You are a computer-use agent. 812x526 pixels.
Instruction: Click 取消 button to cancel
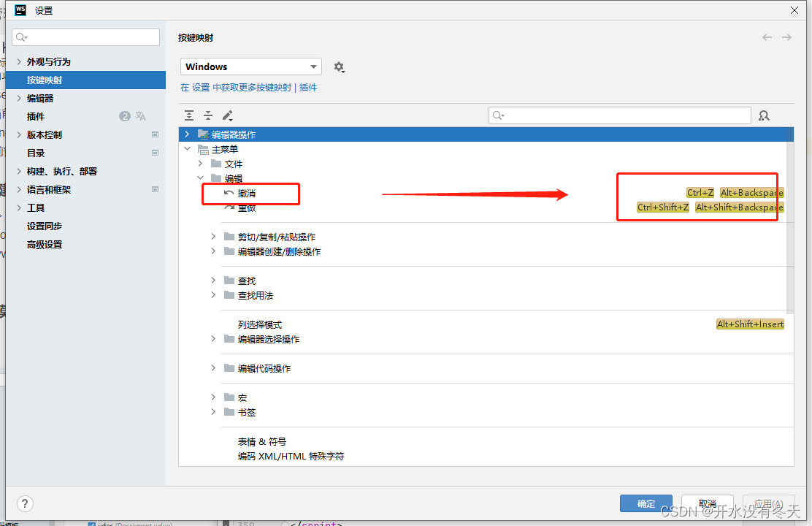point(708,503)
